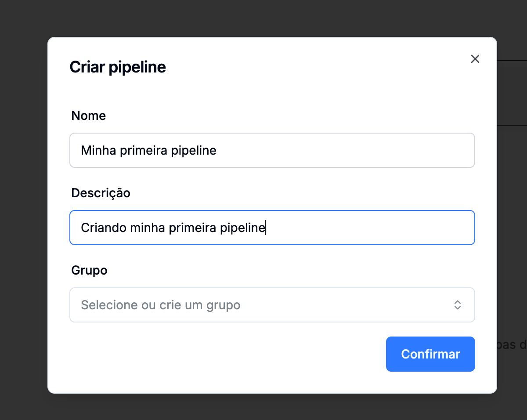Click the 'Selecione ou crie um grupo' placeholder
Screen dimensions: 527x420
(161, 305)
